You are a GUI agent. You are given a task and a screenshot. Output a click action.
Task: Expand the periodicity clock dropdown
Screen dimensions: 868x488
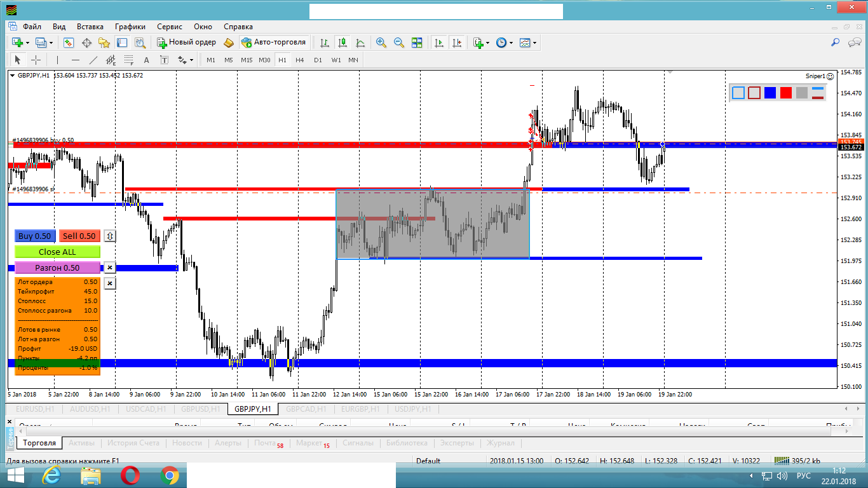click(511, 43)
